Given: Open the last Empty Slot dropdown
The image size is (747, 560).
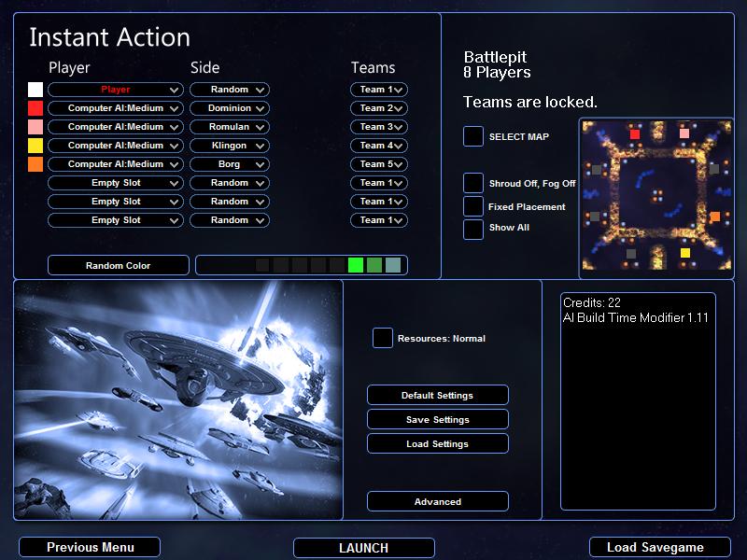Looking at the screenshot, I should [116, 220].
